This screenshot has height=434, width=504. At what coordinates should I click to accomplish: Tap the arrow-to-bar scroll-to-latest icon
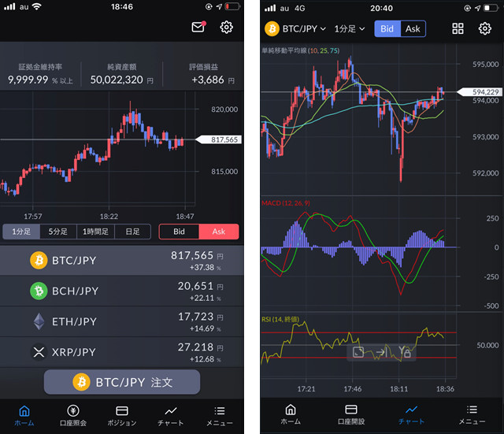pyautogui.click(x=381, y=352)
